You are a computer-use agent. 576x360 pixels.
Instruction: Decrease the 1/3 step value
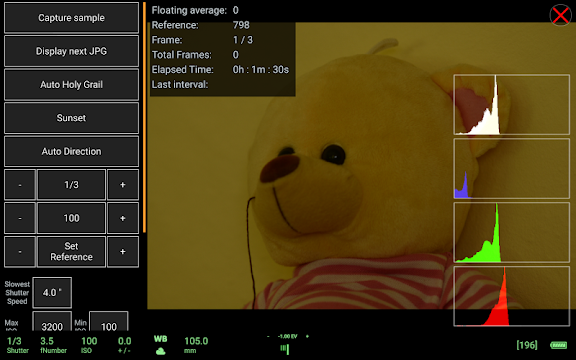click(20, 184)
